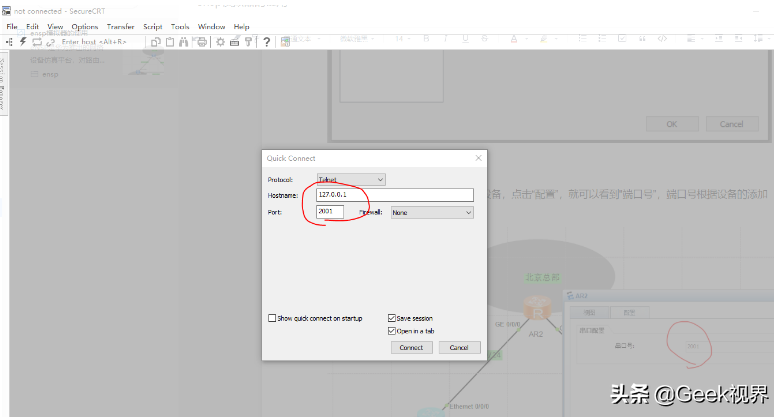The height and width of the screenshot is (418, 782).
Task: Open Quick Connect via the lightning bolt icon
Action: pyautogui.click(x=23, y=42)
